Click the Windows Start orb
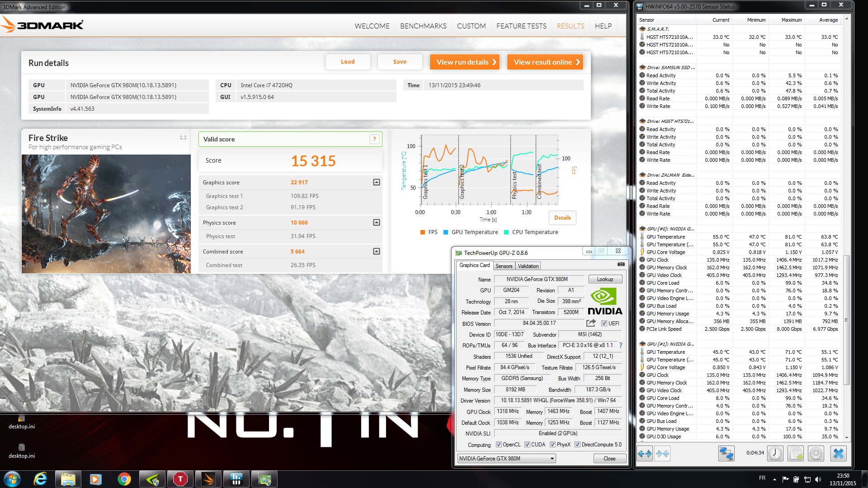Viewport: 868px width, 488px height. point(12,479)
